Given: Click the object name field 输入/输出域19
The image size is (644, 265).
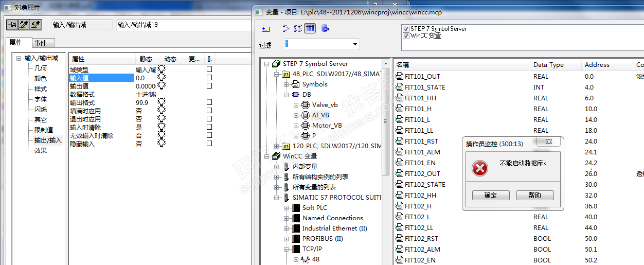Looking at the screenshot, I should point(183,25).
